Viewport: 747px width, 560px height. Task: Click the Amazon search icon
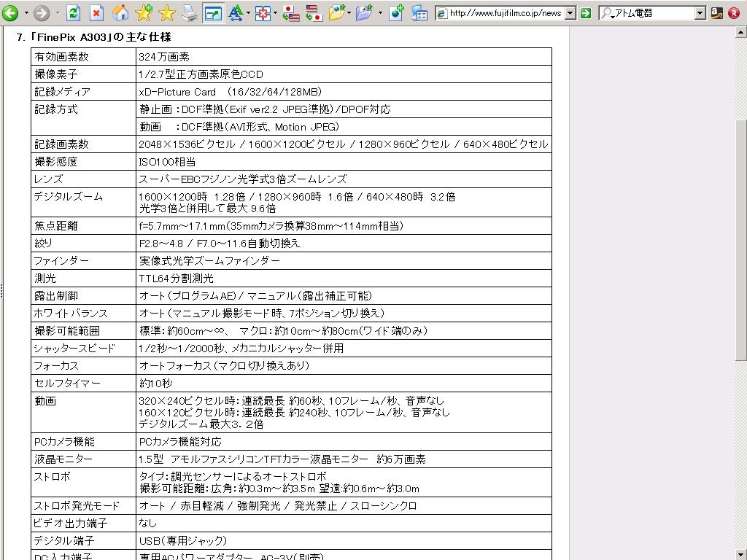[x=717, y=13]
